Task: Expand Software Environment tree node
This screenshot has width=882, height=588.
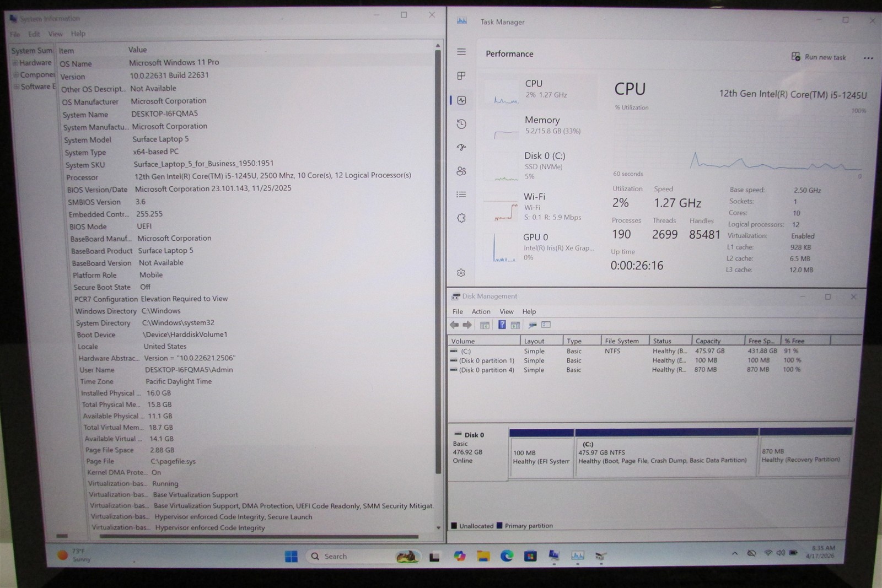Action: (x=17, y=87)
